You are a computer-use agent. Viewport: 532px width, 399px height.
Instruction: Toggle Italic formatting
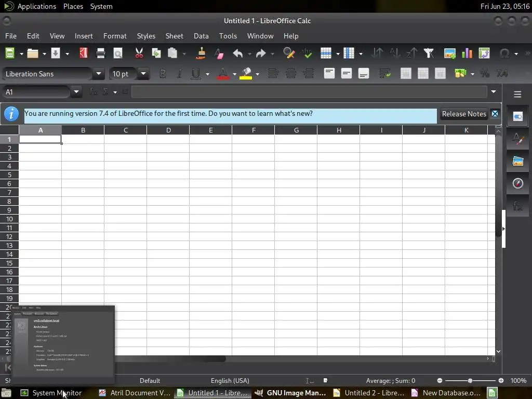(180, 74)
